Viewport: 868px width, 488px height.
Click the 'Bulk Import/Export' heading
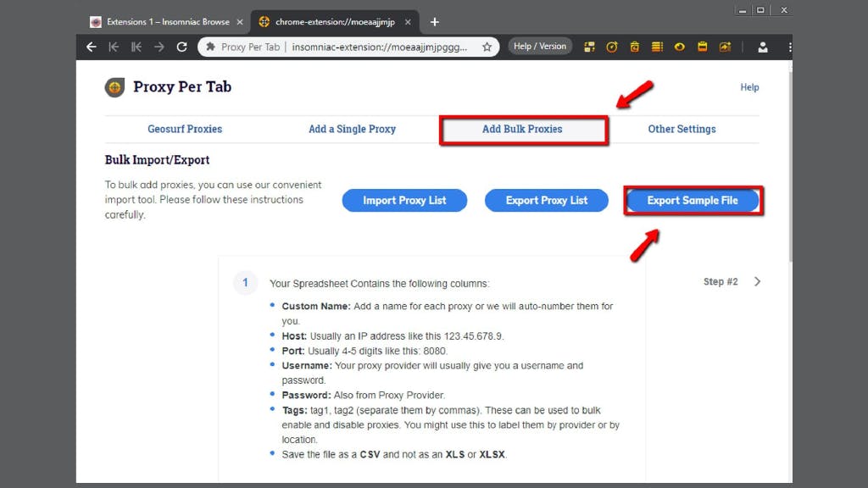157,160
